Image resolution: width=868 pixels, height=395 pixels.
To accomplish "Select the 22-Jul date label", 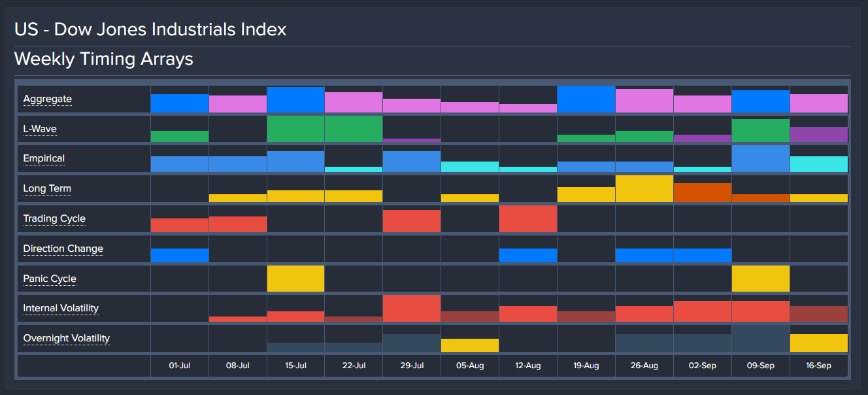I will (x=354, y=366).
